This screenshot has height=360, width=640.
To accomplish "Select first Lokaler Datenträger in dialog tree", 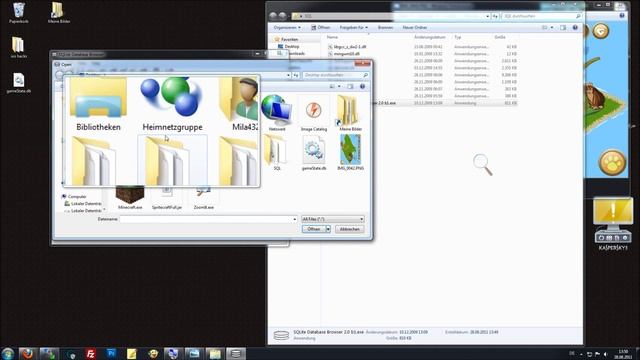I will 83,203.
